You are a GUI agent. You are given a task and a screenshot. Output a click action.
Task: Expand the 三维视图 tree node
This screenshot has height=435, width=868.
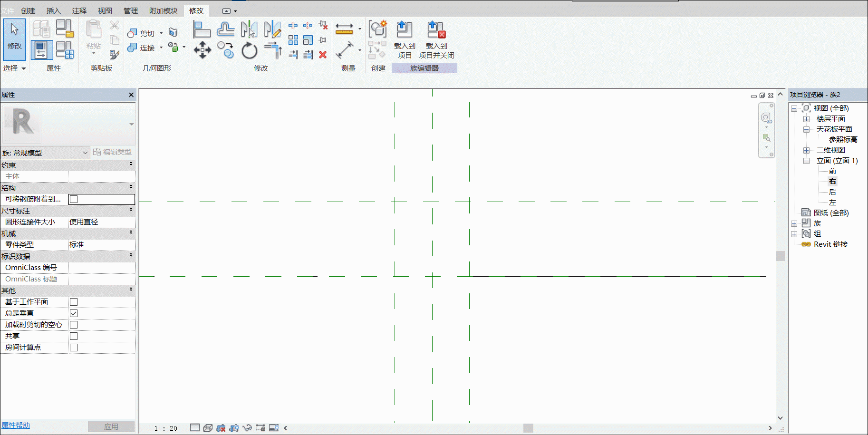(806, 150)
